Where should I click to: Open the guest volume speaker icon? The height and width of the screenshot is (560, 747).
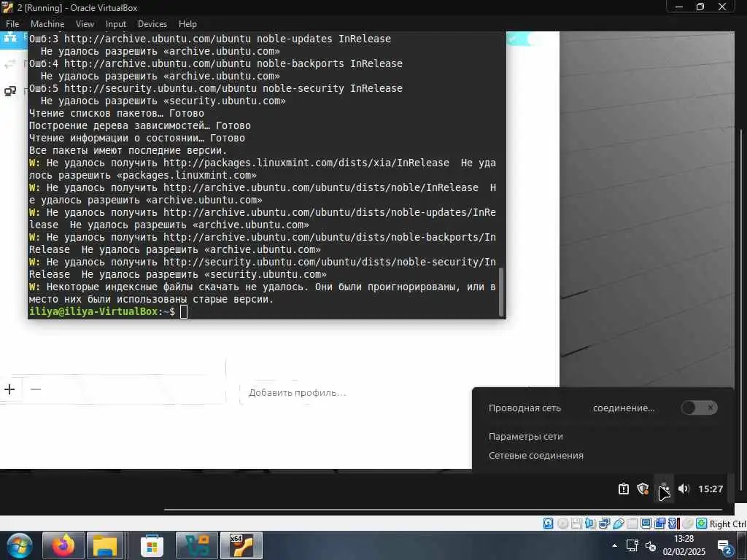pyautogui.click(x=684, y=489)
